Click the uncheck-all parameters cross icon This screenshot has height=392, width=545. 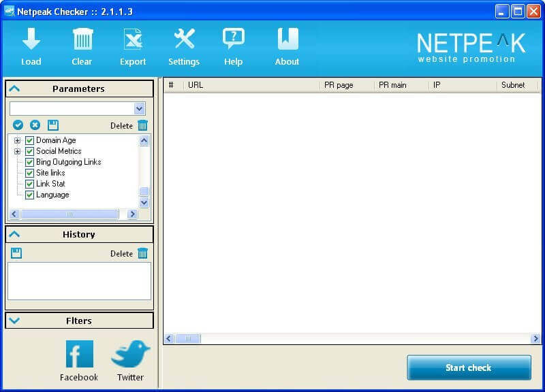coord(35,125)
